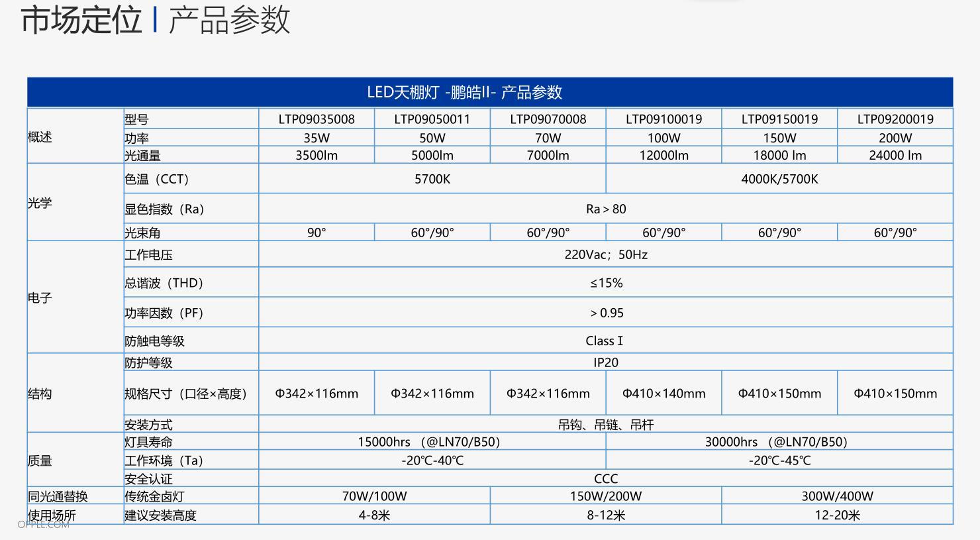This screenshot has height=540, width=980.
Task: Click the 12000lm luminous flux cell
Action: pos(663,156)
